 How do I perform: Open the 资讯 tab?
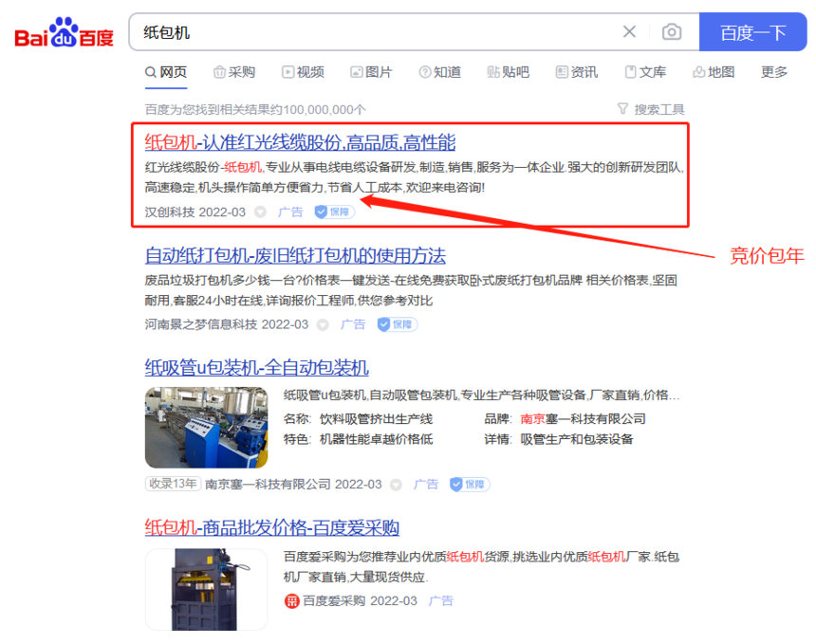[577, 72]
